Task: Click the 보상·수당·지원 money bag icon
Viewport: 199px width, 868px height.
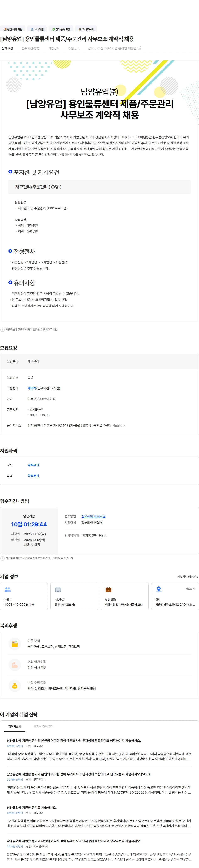Action: pyautogui.click(x=15, y=685)
